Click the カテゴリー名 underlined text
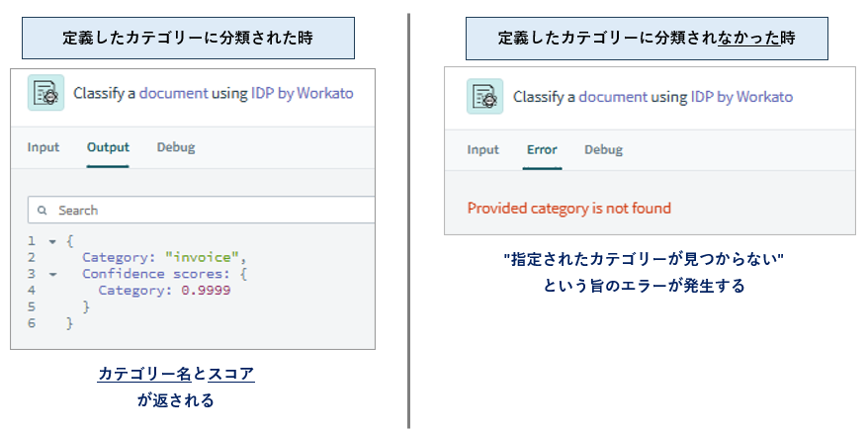 144,374
